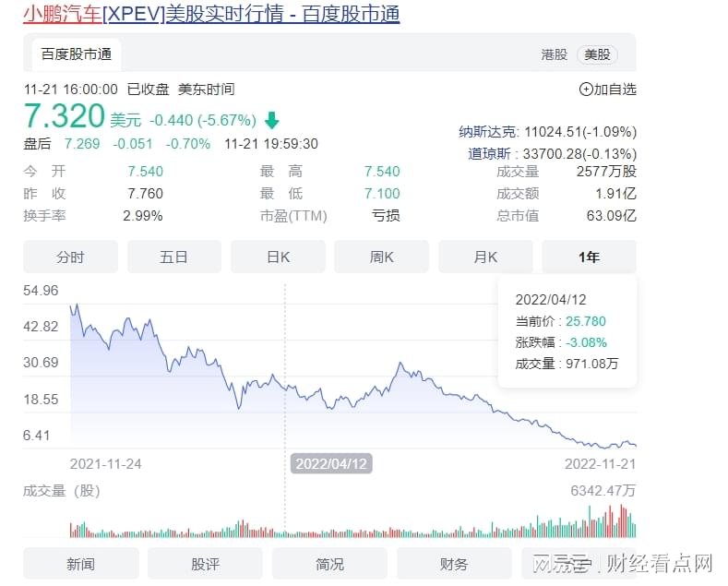Show the 周K candlestick chart
The width and height of the screenshot is (728, 586).
(x=381, y=257)
